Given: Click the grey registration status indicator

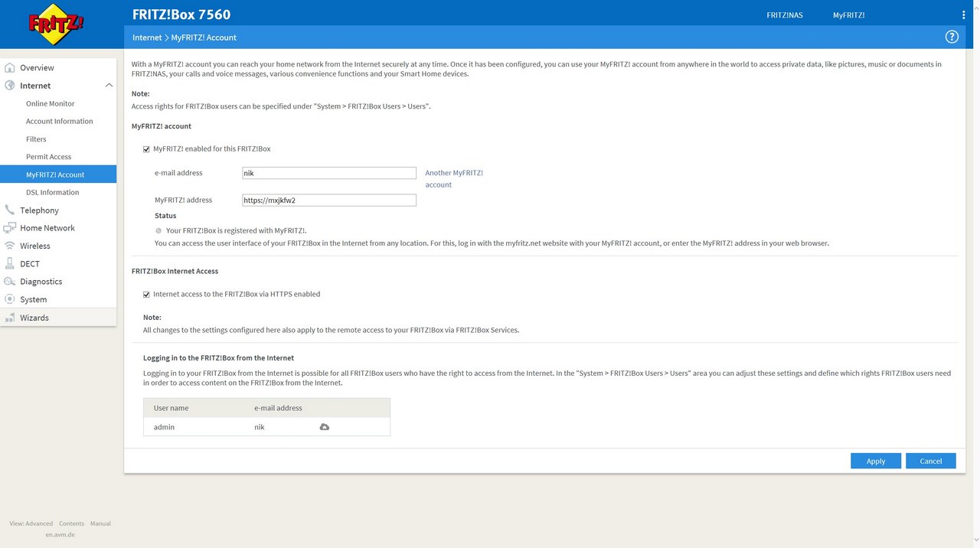Looking at the screenshot, I should 158,230.
